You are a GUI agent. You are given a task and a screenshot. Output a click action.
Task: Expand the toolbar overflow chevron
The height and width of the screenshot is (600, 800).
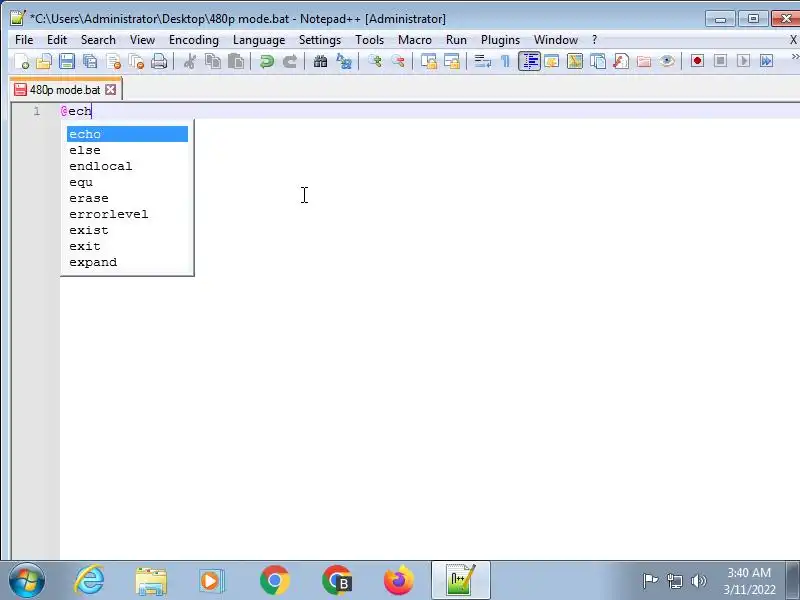(x=794, y=57)
